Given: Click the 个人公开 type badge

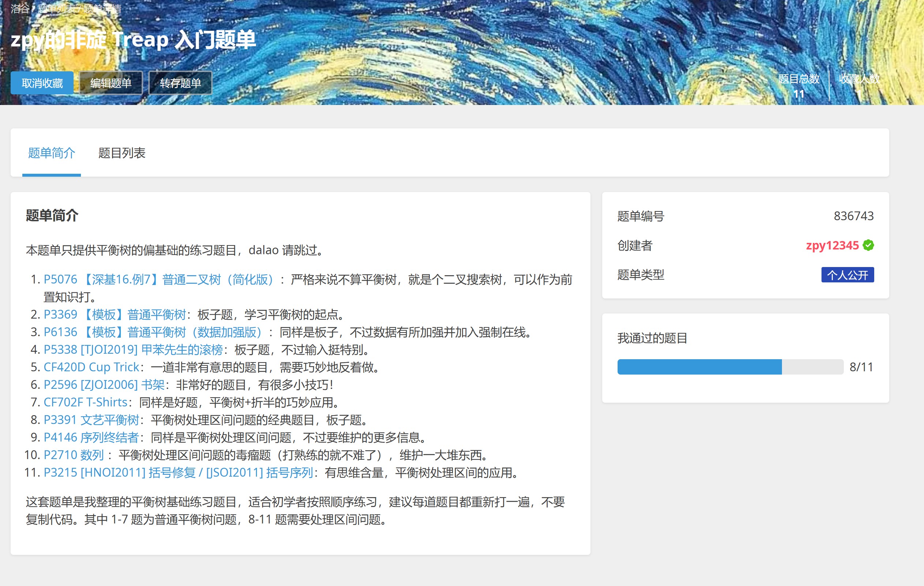Looking at the screenshot, I should (x=847, y=275).
